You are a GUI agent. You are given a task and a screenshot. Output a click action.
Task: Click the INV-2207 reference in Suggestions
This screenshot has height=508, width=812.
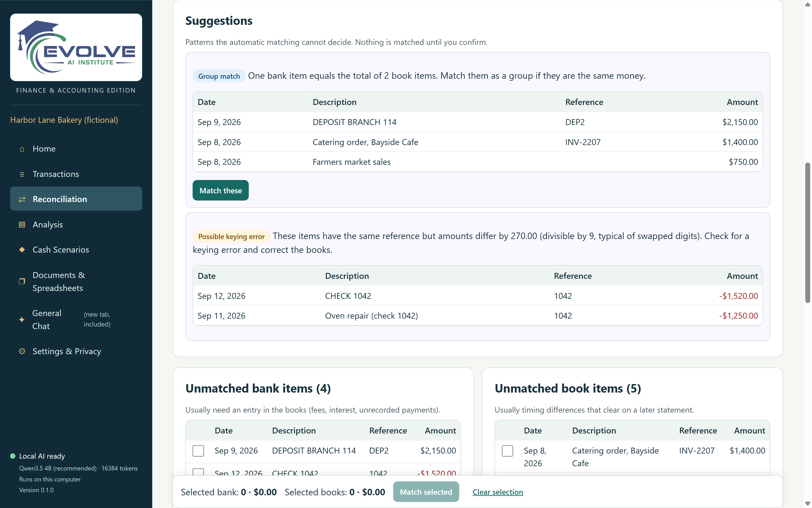(x=583, y=142)
